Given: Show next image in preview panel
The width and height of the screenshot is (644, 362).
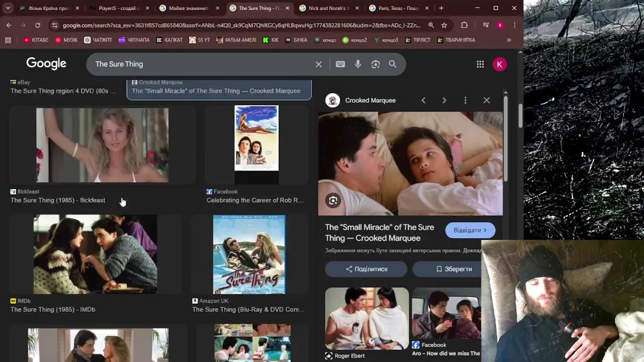Looking at the screenshot, I should tap(444, 101).
